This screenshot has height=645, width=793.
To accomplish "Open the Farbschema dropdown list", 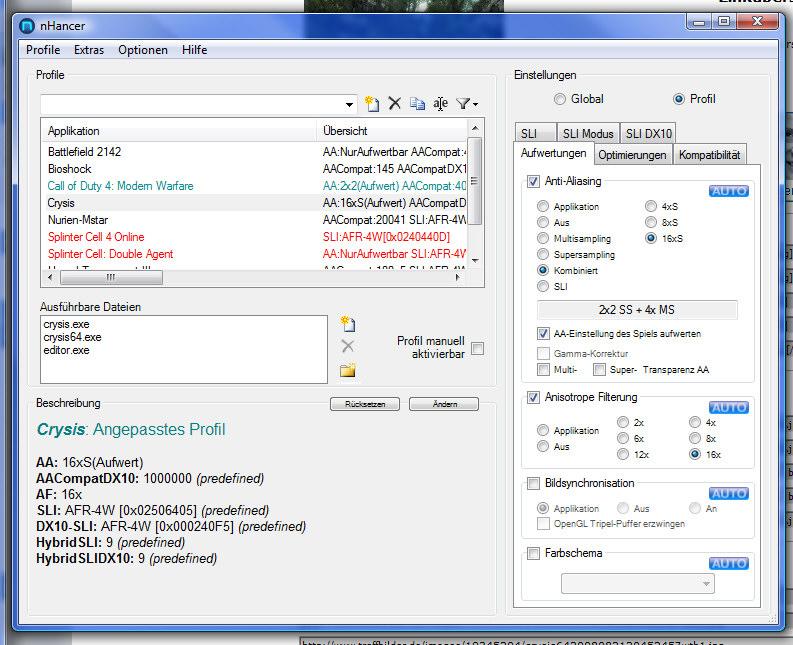I will pyautogui.click(x=637, y=584).
